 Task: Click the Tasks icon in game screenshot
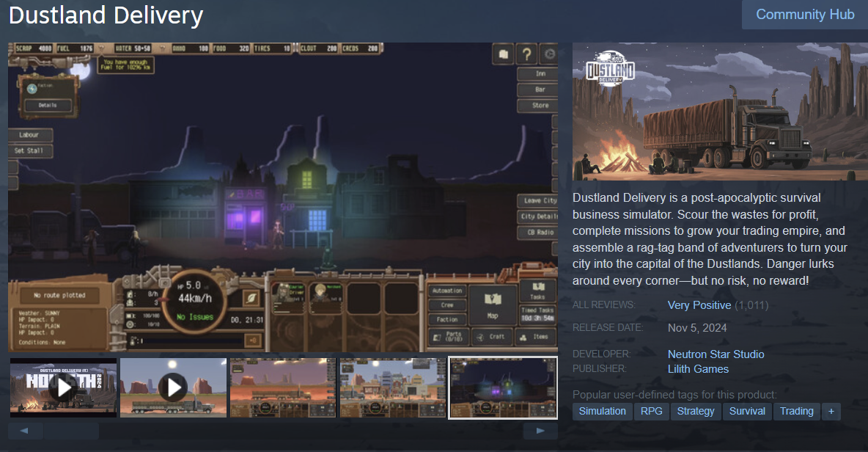coord(537,291)
